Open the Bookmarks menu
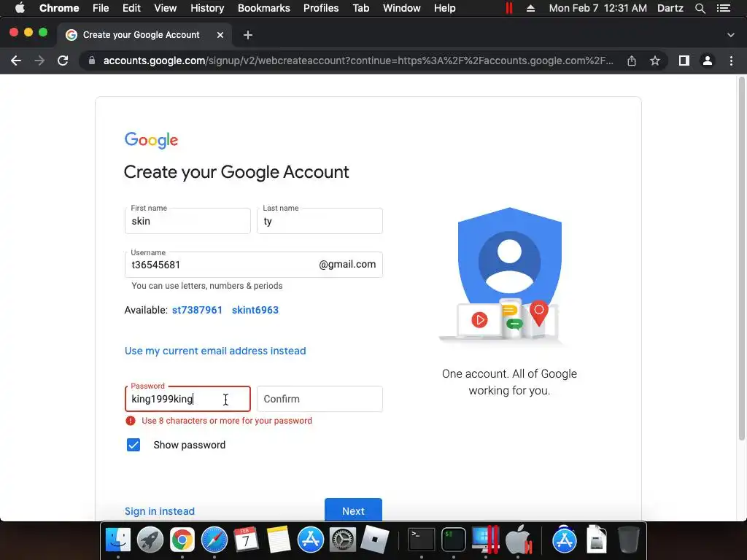 point(264,8)
